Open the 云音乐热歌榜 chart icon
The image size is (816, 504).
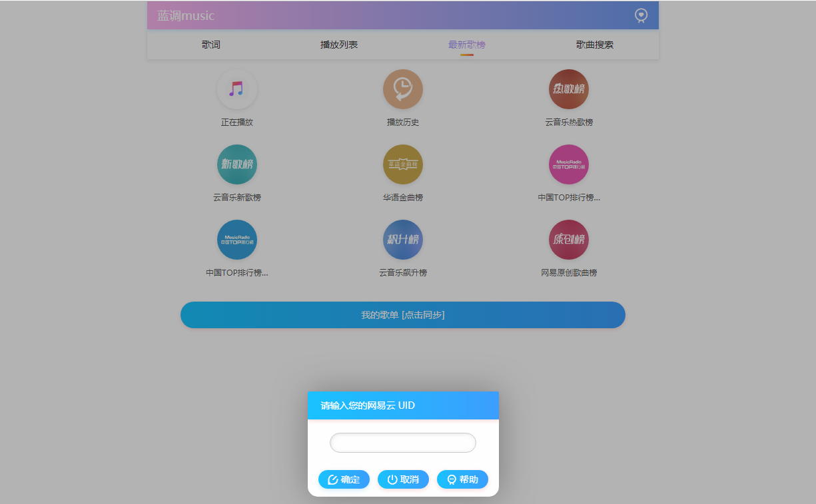(569, 89)
